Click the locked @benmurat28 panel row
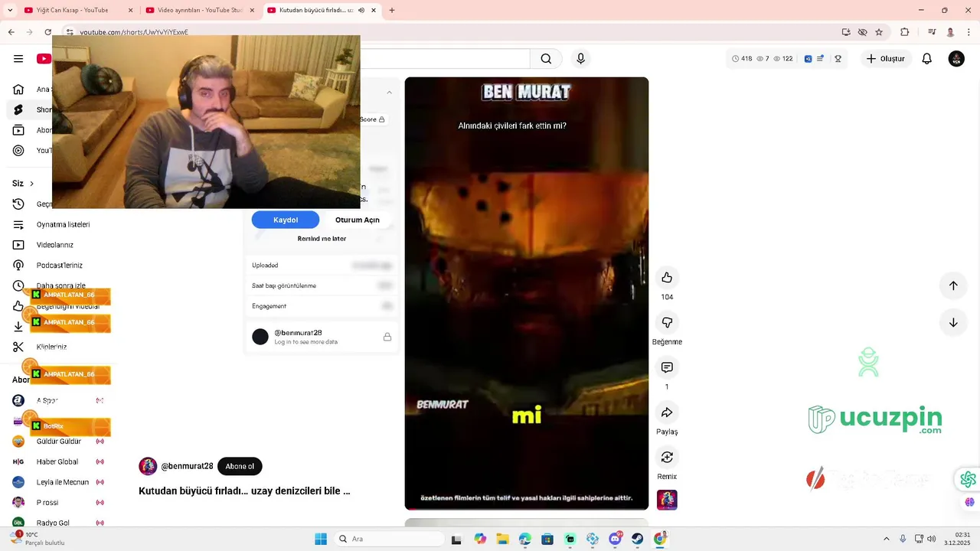Screen dimensions: 980x551 click(x=322, y=337)
